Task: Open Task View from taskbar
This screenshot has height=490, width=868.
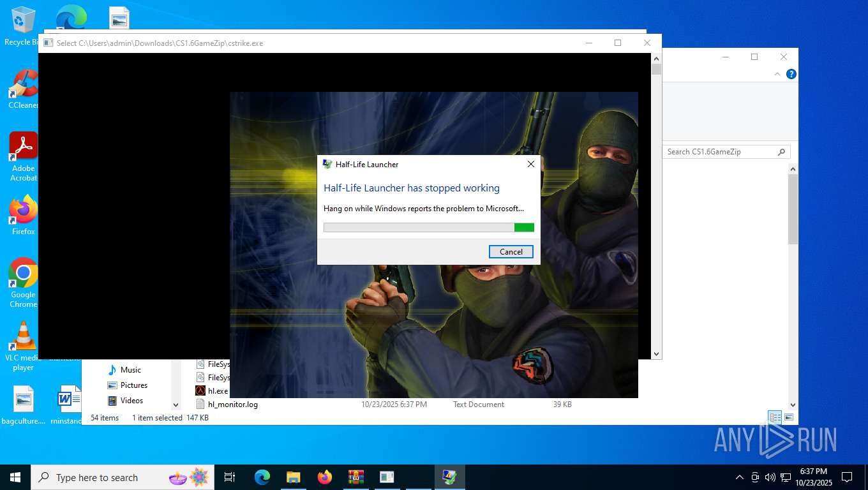Action: tap(230, 477)
